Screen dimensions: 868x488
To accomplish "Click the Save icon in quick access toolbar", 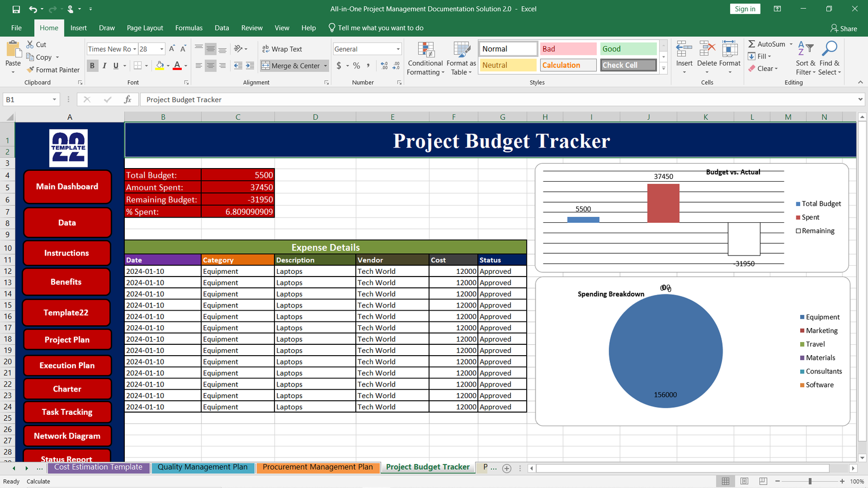I will 16,9.
